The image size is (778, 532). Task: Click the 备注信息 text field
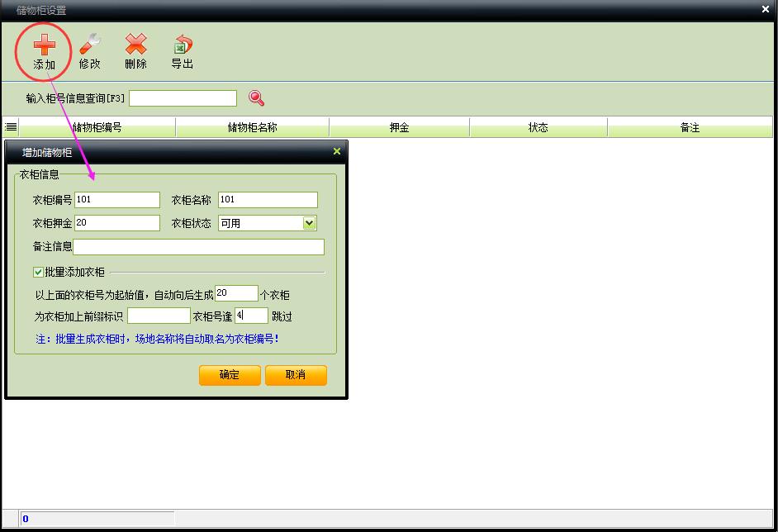(198, 247)
